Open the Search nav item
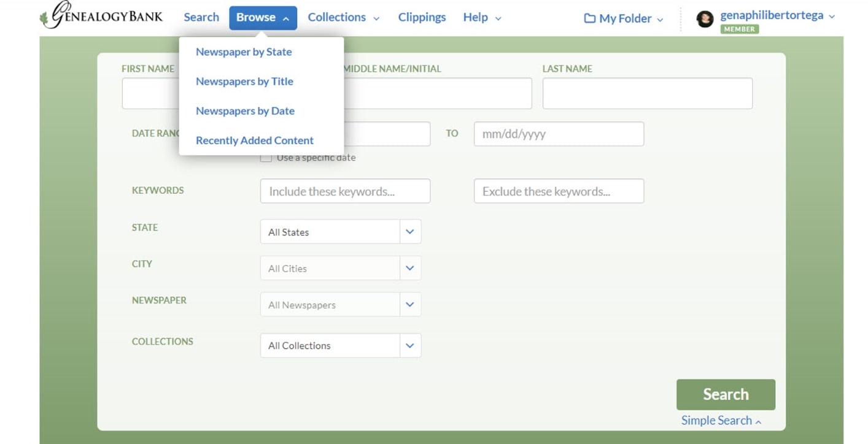Image resolution: width=868 pixels, height=444 pixels. 201,17
